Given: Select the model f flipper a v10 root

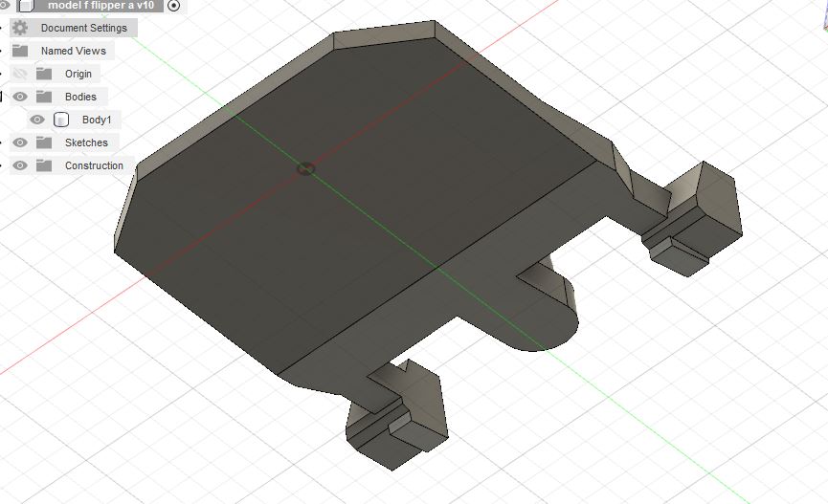Looking at the screenshot, I should pyautogui.click(x=101, y=6).
